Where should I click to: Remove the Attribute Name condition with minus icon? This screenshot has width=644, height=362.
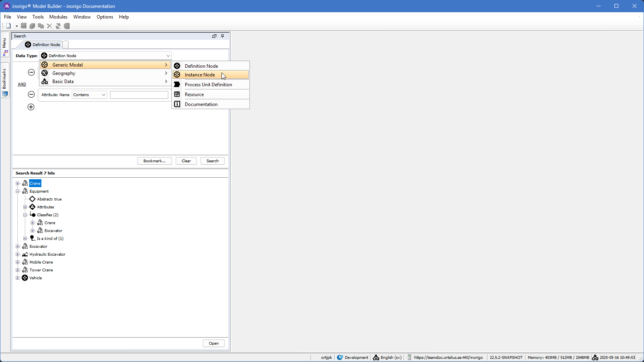(31, 95)
